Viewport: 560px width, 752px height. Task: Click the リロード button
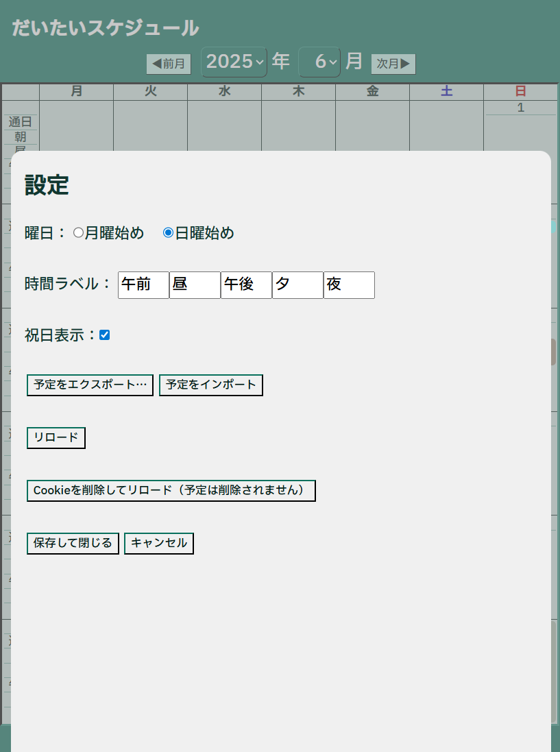[x=56, y=438]
